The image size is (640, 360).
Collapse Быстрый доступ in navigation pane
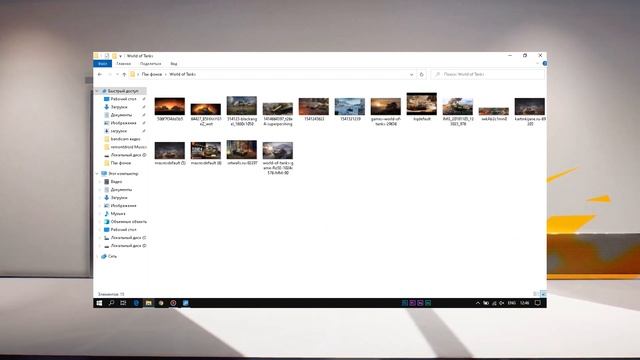[97, 91]
